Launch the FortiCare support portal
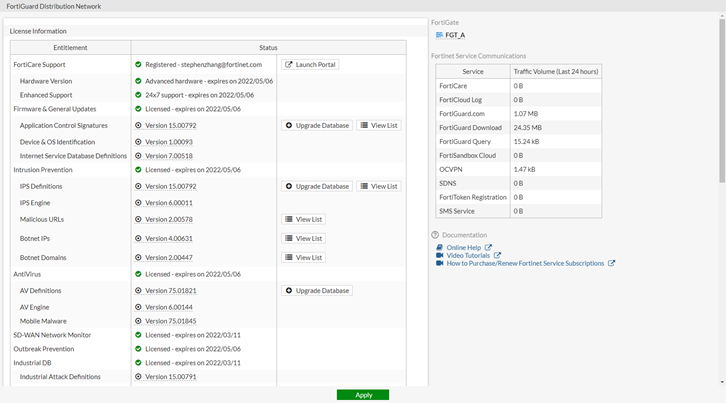Screen dimensions: 726x403 (x=310, y=65)
